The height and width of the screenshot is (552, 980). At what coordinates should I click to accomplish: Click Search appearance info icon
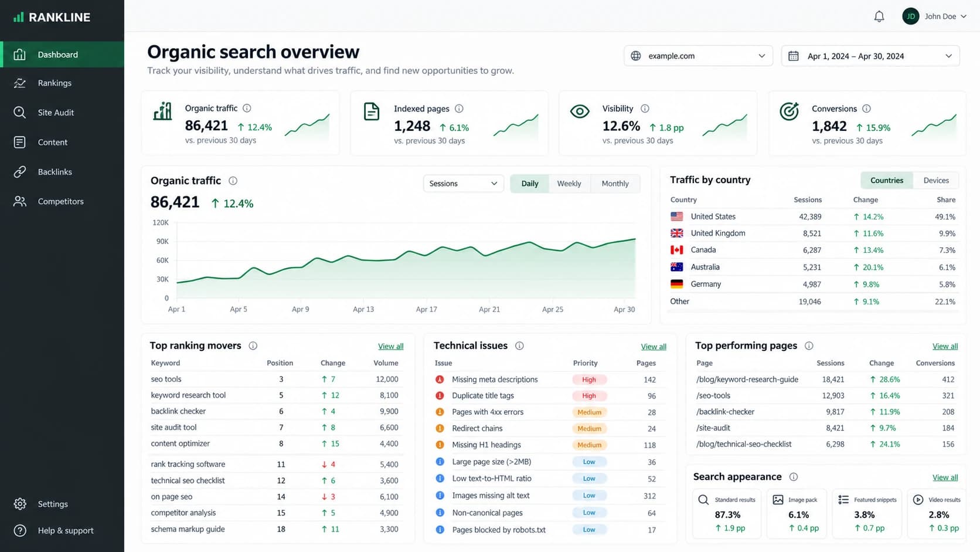tap(794, 477)
